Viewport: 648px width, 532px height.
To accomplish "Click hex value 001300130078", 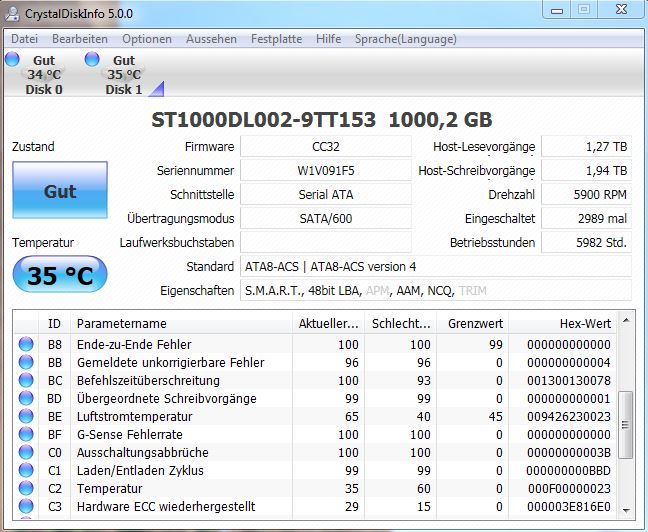I will (569, 380).
